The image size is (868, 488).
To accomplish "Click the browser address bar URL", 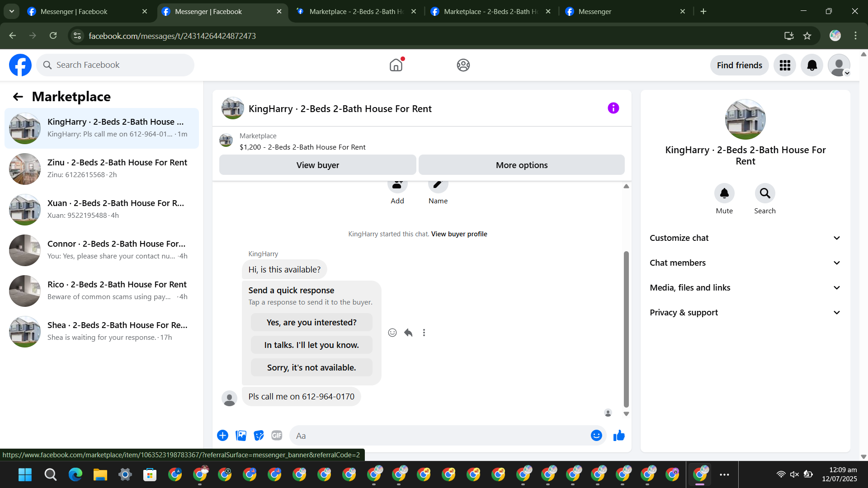I will tap(172, 36).
